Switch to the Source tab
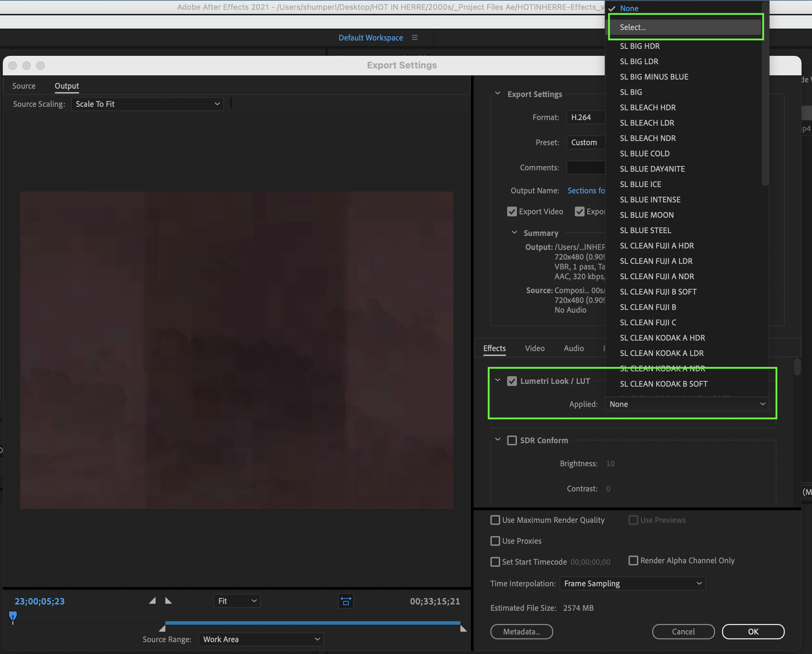Image resolution: width=812 pixels, height=654 pixels. point(24,86)
